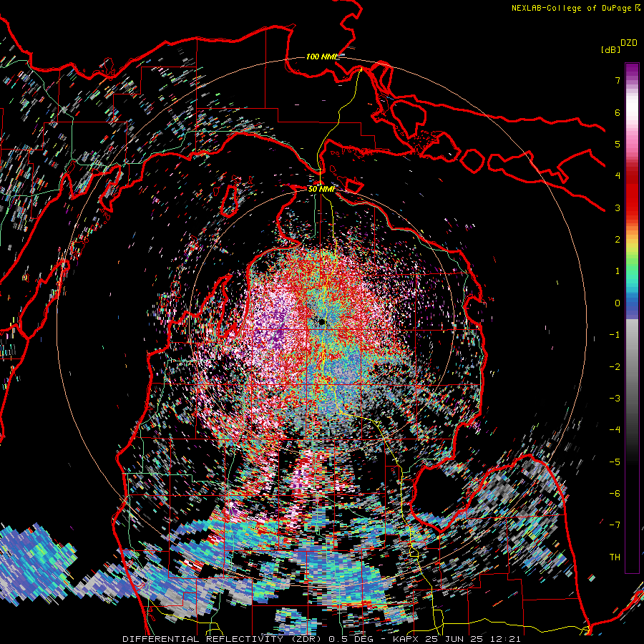This screenshot has width=644, height=644.
Task: Select the -3 value on color scale
Action: pos(615,399)
